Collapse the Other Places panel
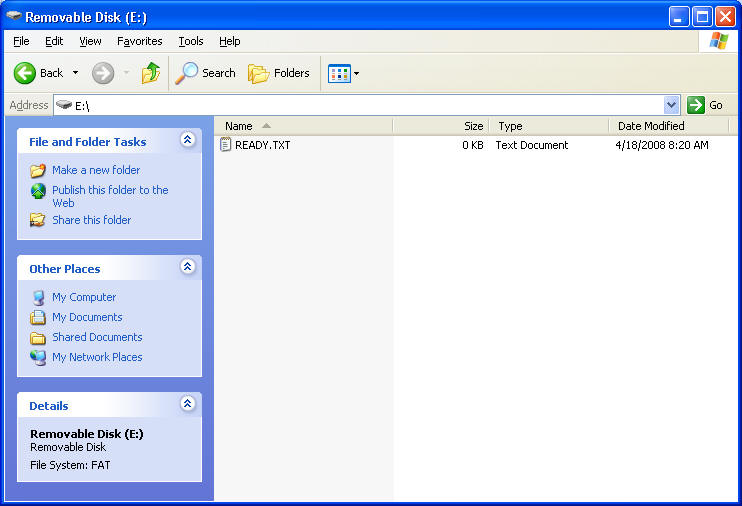742x506 pixels. (x=187, y=266)
